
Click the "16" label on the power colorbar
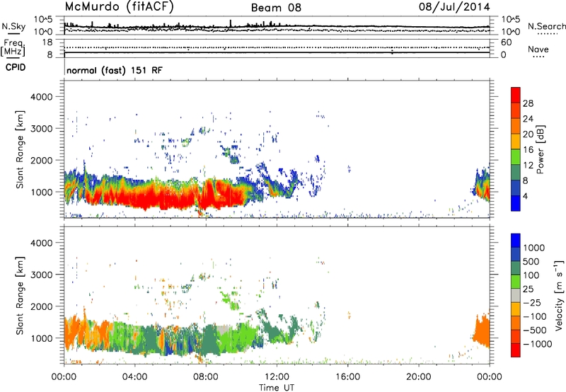[x=528, y=150]
